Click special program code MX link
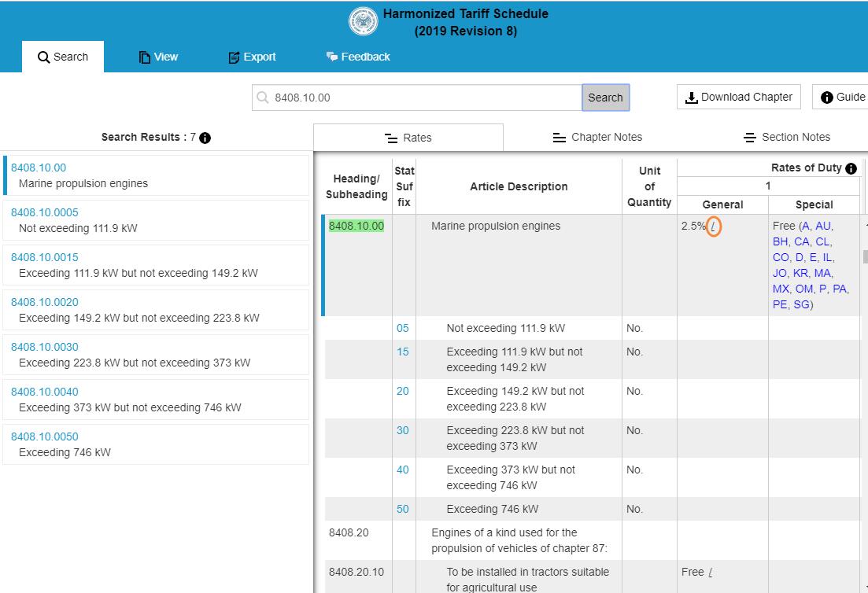This screenshot has width=868, height=593. 781,289
